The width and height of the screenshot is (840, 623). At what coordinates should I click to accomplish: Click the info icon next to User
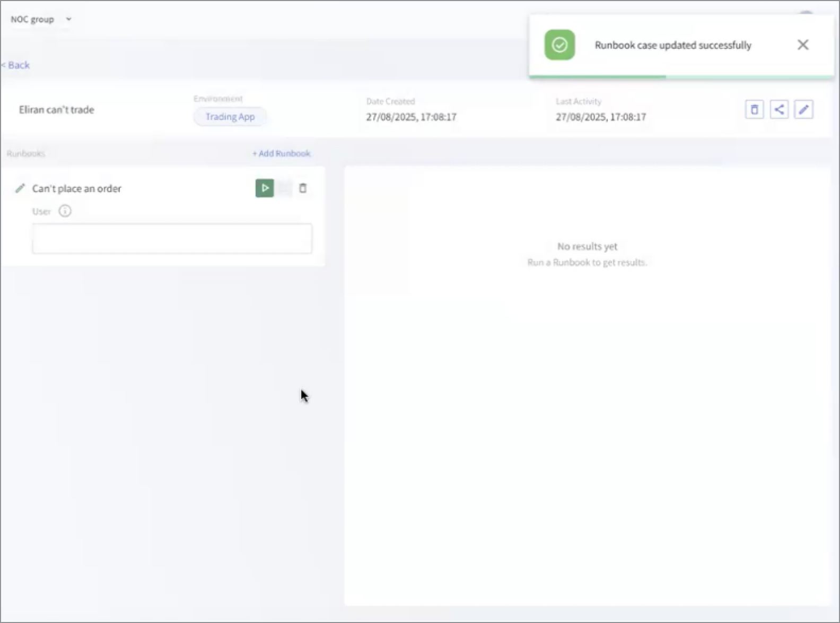coord(65,211)
